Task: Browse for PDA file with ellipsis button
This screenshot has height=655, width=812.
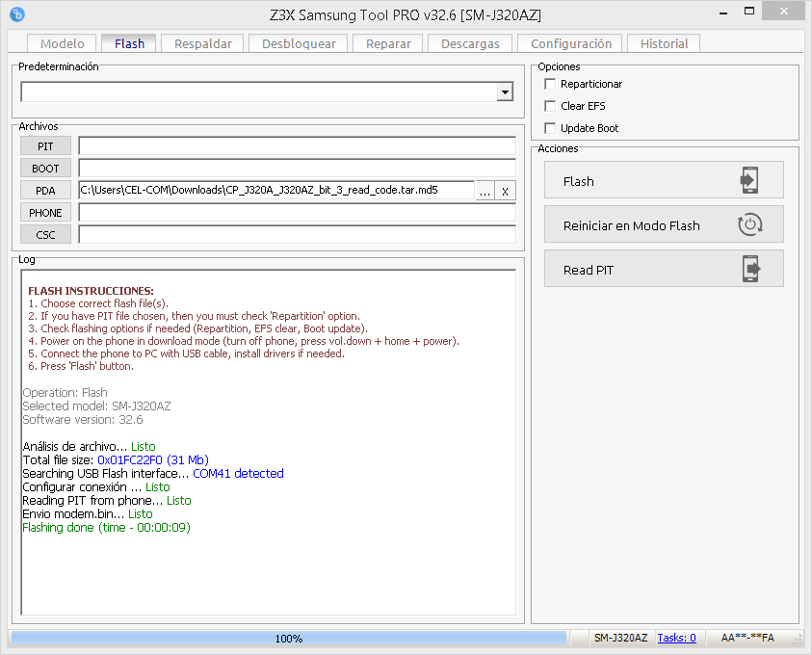Action: [485, 191]
